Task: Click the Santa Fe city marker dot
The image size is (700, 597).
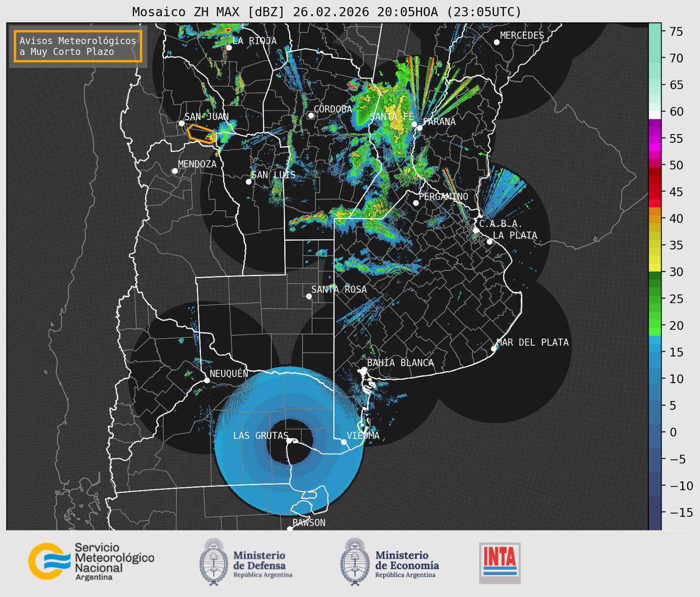Action: click(414, 124)
